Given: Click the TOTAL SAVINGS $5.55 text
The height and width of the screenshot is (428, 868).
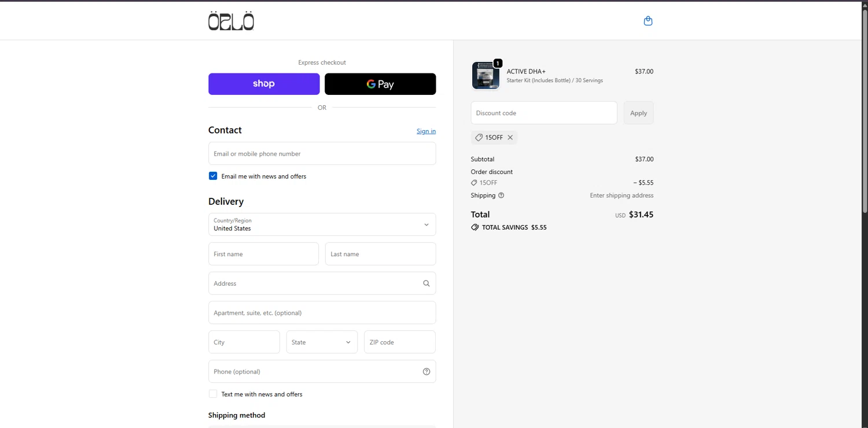Looking at the screenshot, I should (x=514, y=227).
